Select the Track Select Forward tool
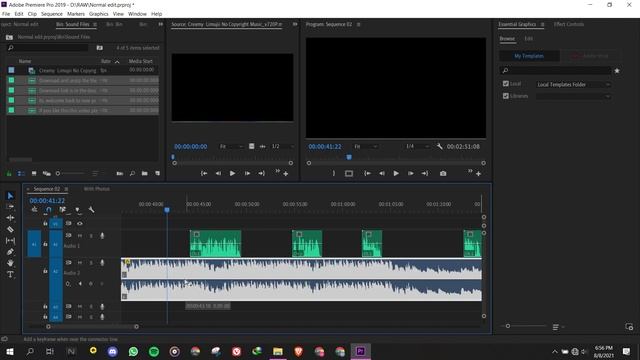 pos(10,207)
